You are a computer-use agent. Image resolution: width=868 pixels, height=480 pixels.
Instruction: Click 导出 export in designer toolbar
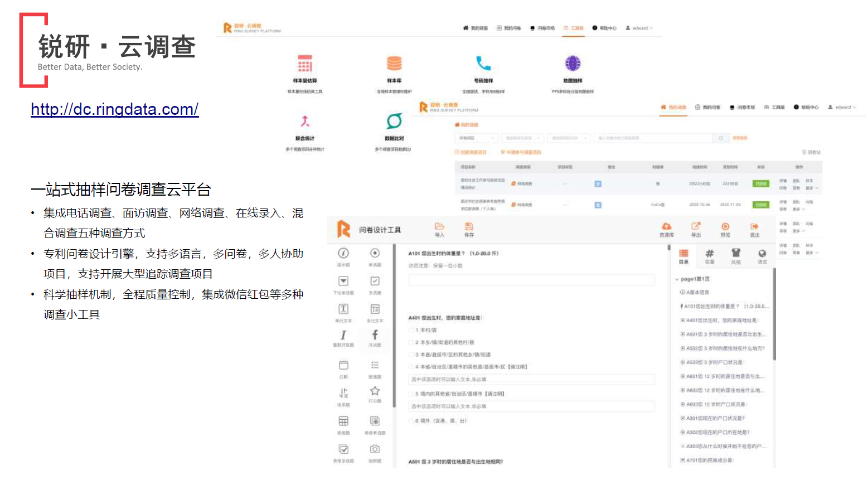696,230
